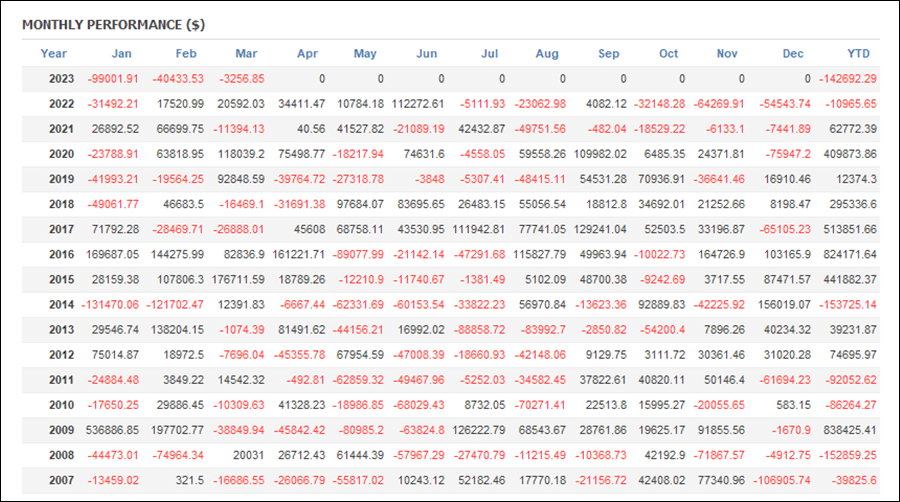Select the 2023 year row label
Viewport: 900px width, 502px height.
tap(61, 79)
